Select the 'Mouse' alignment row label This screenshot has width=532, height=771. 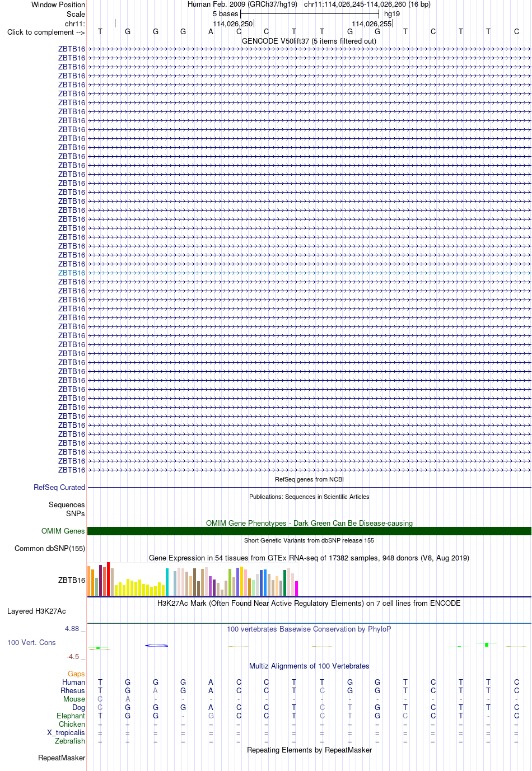[74, 699]
